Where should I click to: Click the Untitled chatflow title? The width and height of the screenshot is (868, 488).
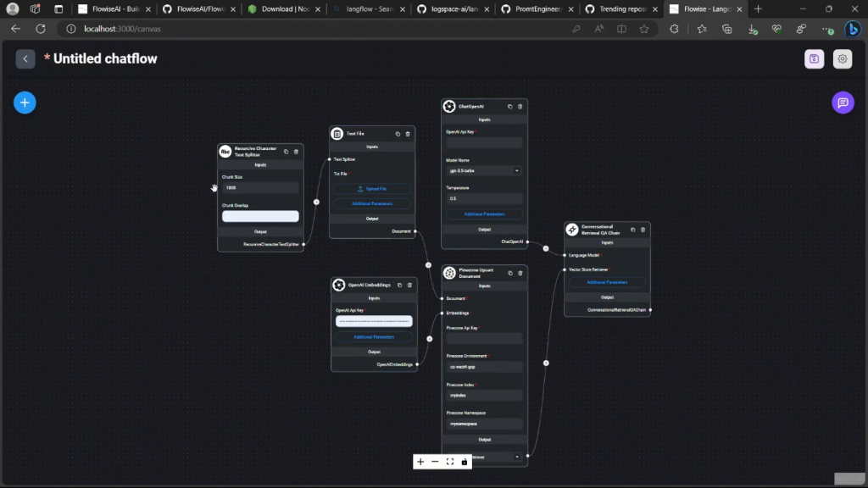click(x=105, y=58)
